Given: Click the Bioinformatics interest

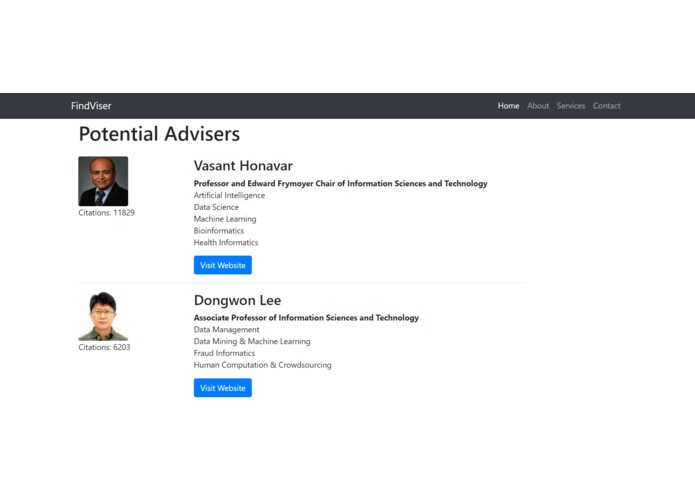Looking at the screenshot, I should click(x=219, y=231).
